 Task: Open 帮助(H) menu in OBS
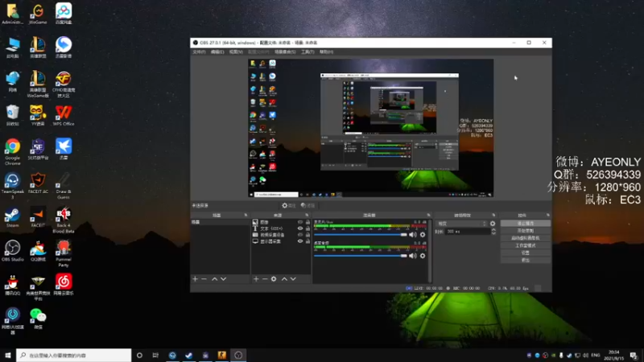(326, 52)
